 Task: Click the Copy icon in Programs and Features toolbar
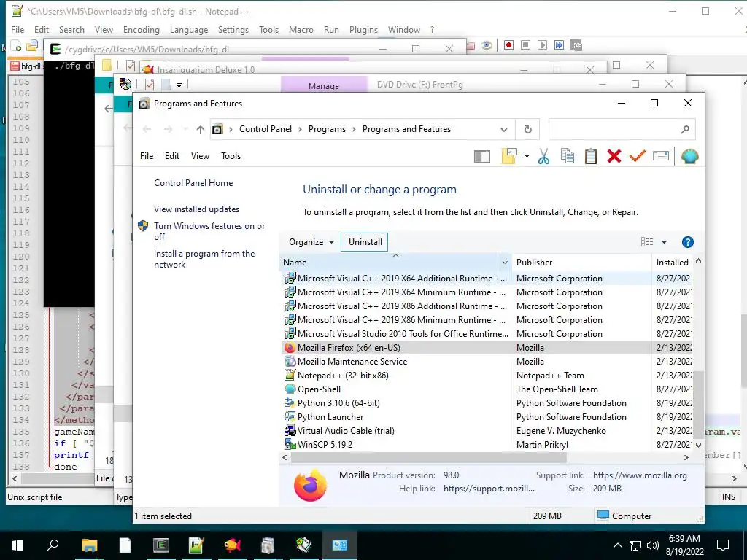click(567, 156)
